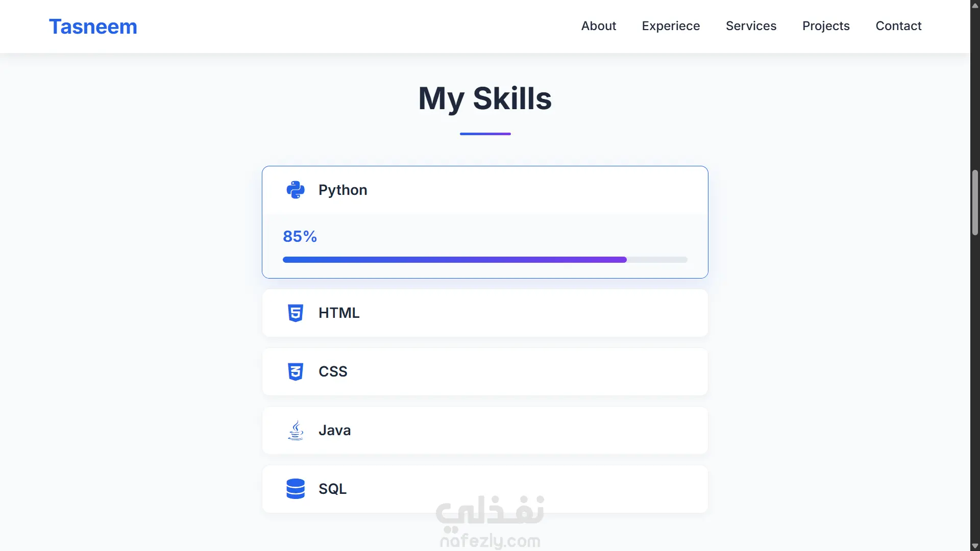Screen dimensions: 980x551
Task: Click the scrollbar down arrow
Action: 975,546
